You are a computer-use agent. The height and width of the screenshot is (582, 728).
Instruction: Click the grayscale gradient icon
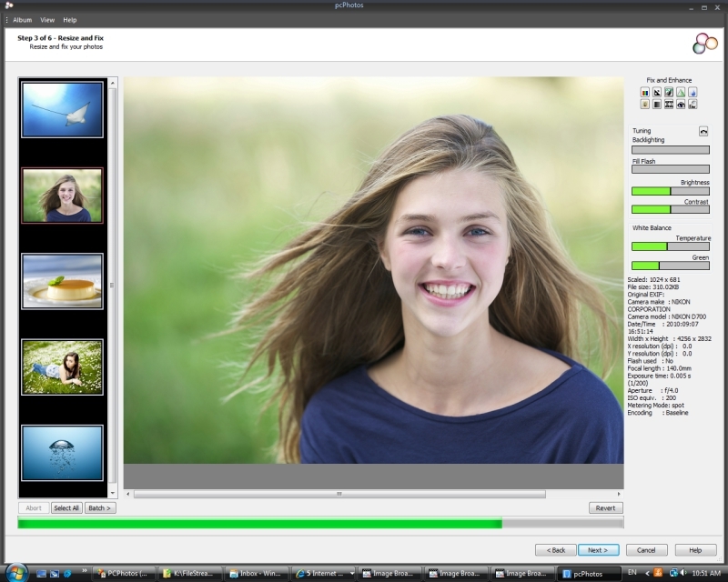pos(656,105)
